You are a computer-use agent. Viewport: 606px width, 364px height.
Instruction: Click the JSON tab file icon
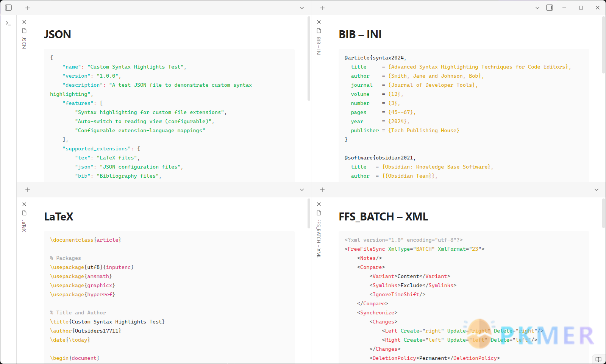click(x=24, y=31)
